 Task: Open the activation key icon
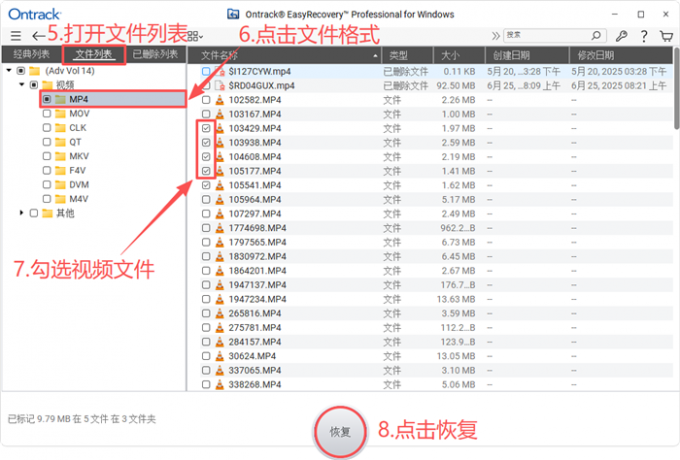pos(621,36)
